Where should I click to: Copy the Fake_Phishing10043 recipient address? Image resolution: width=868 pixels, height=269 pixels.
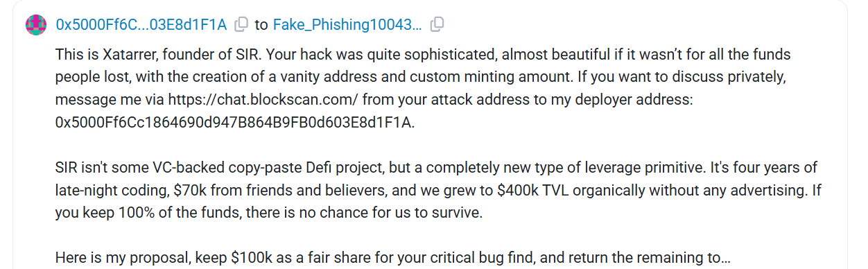pyautogui.click(x=437, y=25)
